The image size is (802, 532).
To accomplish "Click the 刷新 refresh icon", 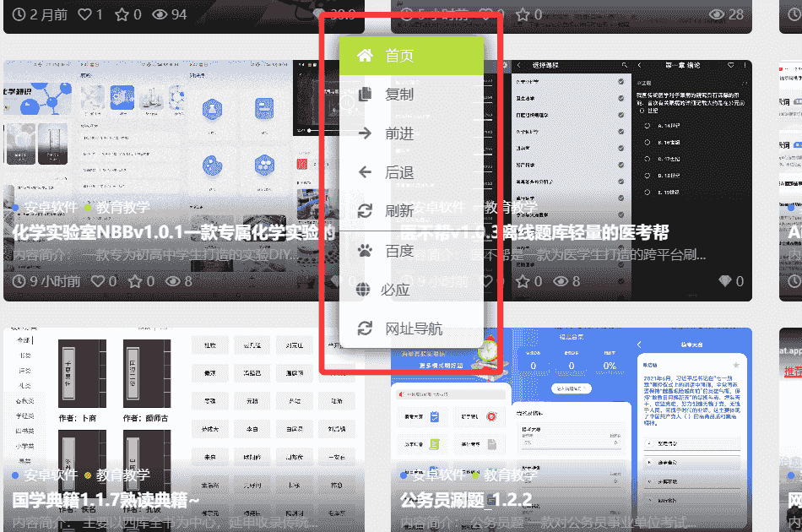I will click(x=365, y=210).
